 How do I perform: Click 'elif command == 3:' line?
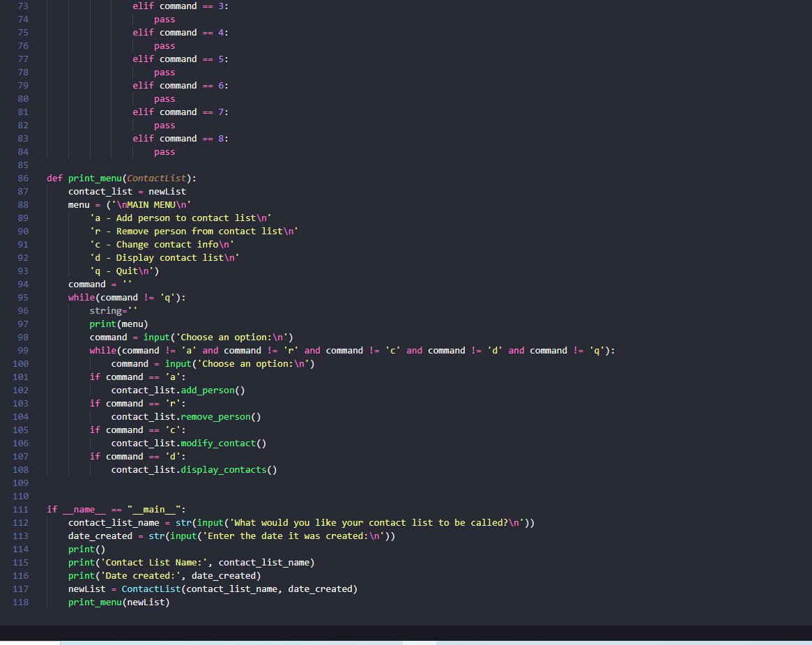click(x=181, y=6)
